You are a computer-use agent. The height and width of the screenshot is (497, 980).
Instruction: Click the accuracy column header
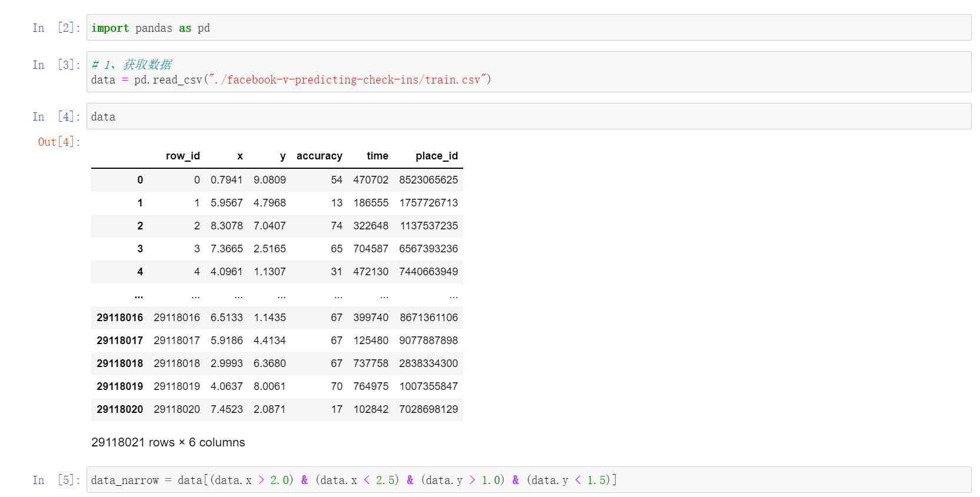320,156
